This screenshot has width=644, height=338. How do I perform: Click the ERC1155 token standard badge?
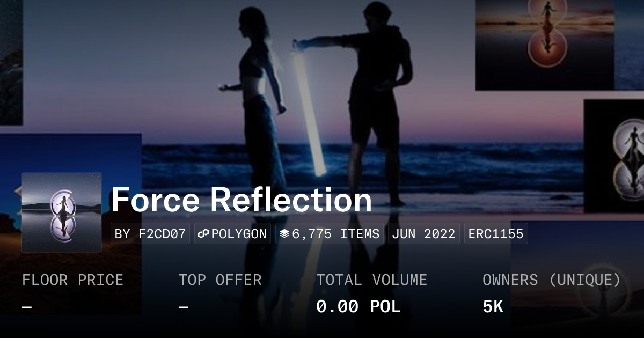[x=496, y=234]
